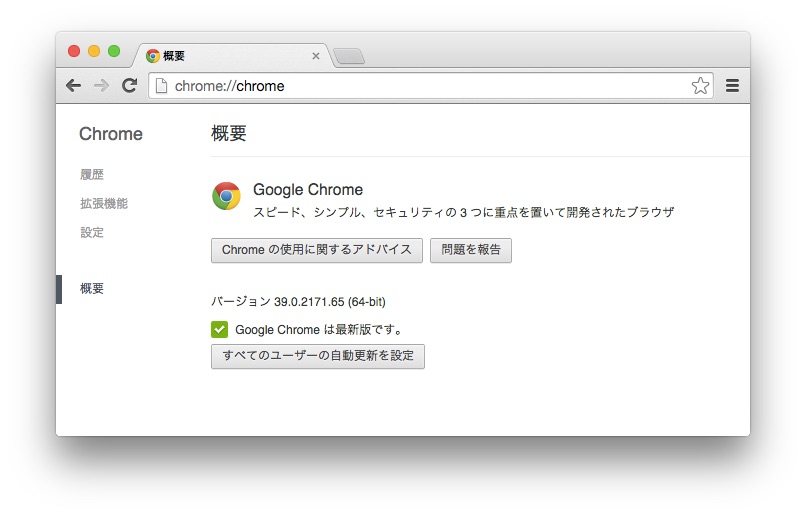806x516 pixels.
Task: Click the green update status checkmark
Action: (220, 329)
